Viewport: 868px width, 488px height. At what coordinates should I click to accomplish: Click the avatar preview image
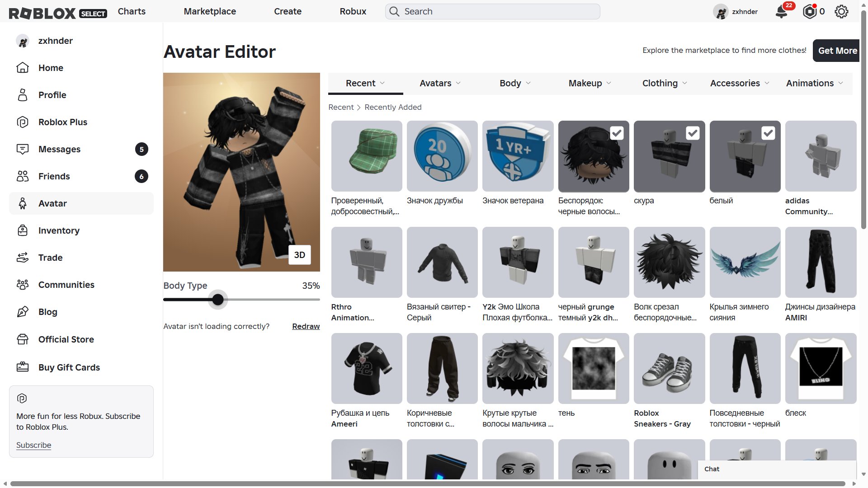(x=241, y=172)
